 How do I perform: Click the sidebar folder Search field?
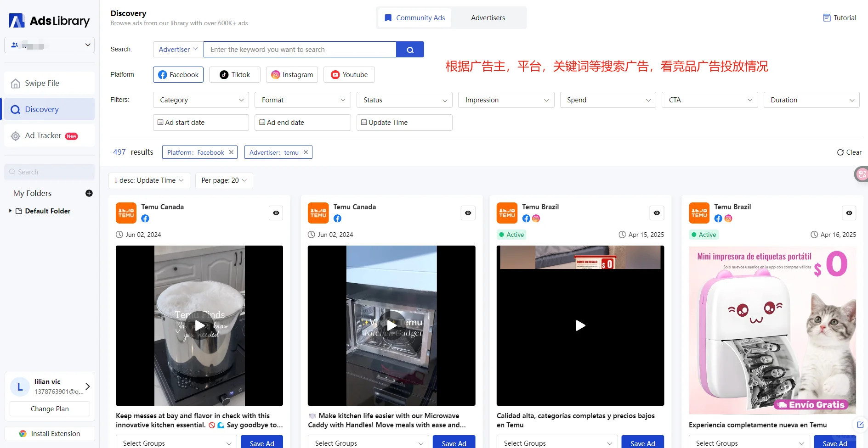[50, 172]
